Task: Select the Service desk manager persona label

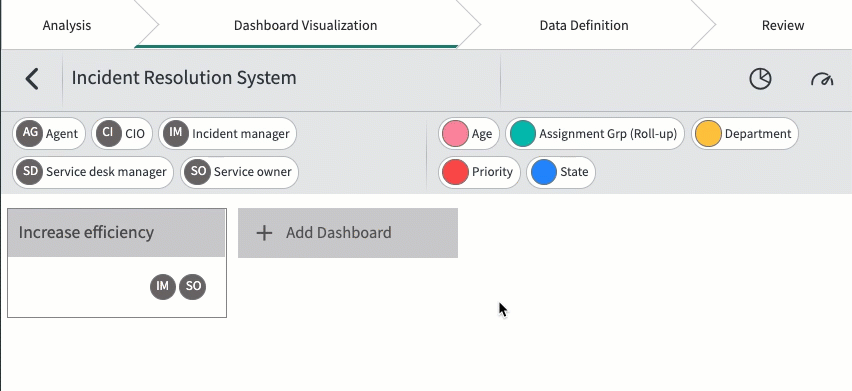Action: click(x=106, y=172)
